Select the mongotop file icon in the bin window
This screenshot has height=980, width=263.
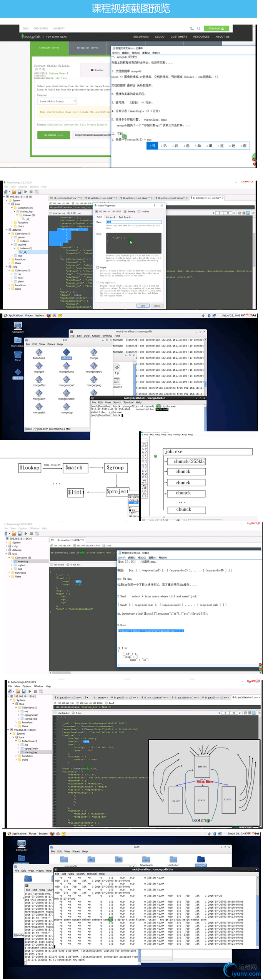pos(67,408)
